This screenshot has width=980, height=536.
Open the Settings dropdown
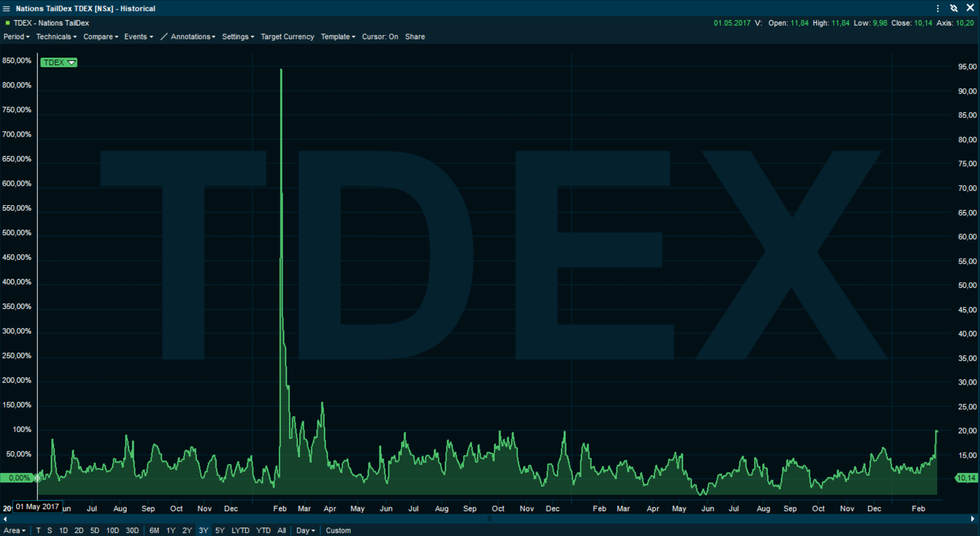[238, 37]
